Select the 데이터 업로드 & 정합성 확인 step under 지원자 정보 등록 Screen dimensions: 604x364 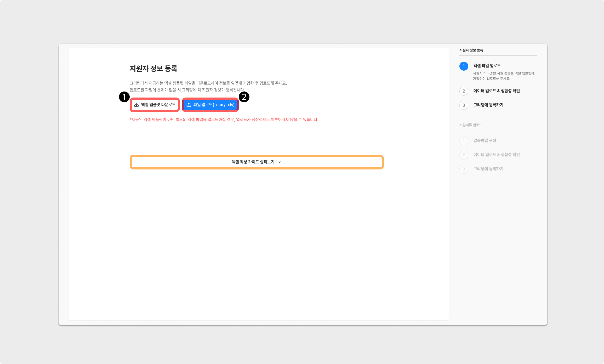pyautogui.click(x=496, y=91)
